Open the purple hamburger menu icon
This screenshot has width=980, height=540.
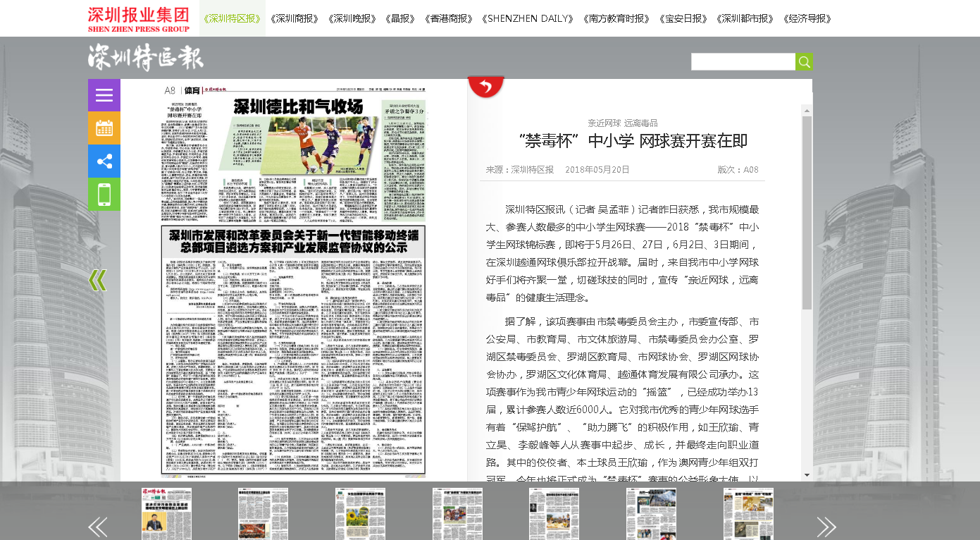pyautogui.click(x=104, y=95)
